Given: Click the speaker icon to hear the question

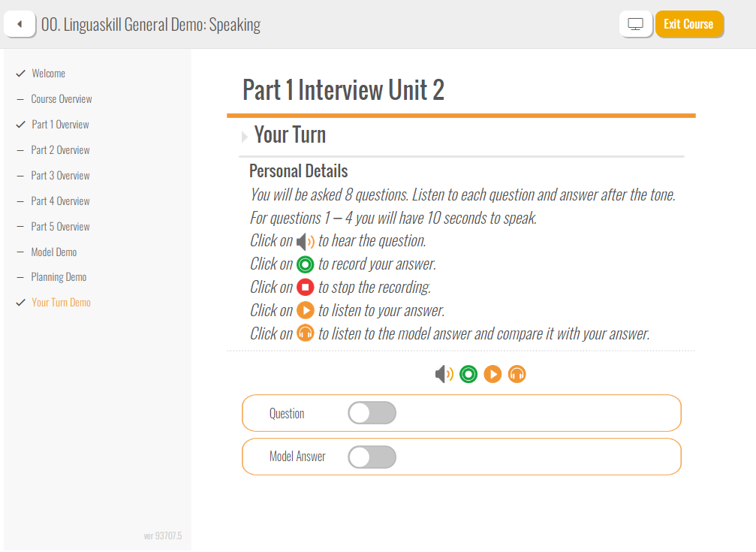Looking at the screenshot, I should [x=444, y=375].
